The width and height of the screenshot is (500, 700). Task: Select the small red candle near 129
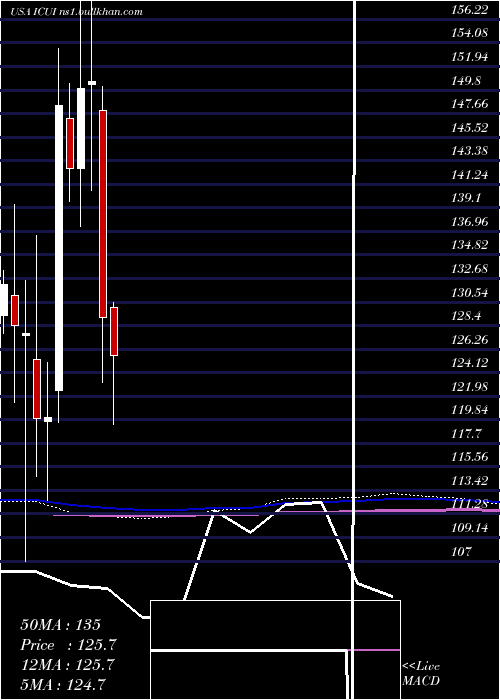15,310
